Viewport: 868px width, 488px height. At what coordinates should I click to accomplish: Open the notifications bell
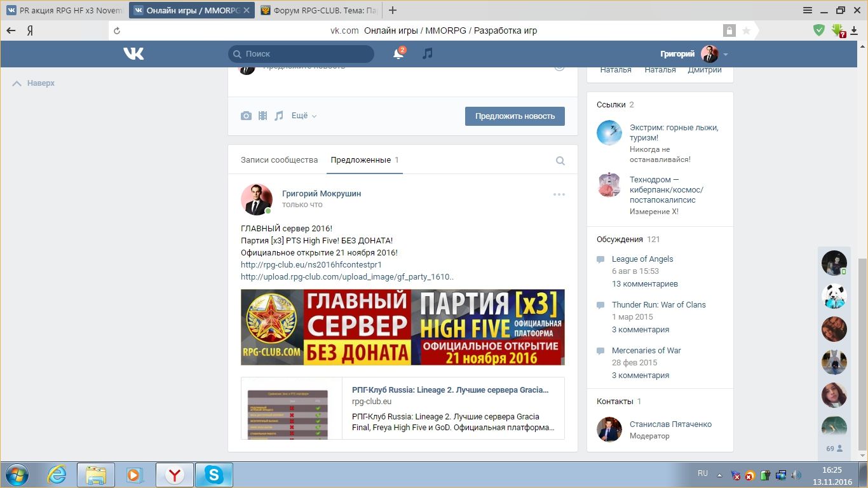(x=398, y=54)
